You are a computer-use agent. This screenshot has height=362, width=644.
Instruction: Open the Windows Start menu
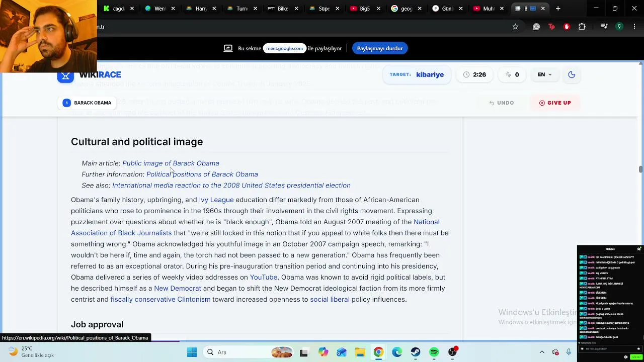(192, 352)
